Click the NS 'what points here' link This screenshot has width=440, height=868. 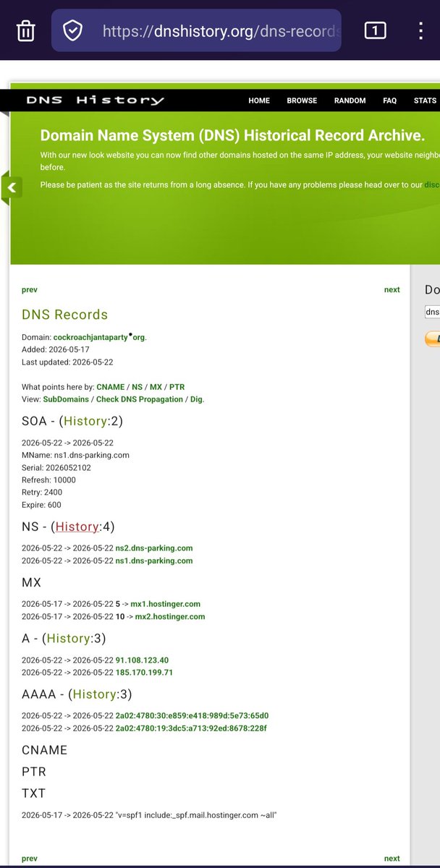pyautogui.click(x=137, y=387)
